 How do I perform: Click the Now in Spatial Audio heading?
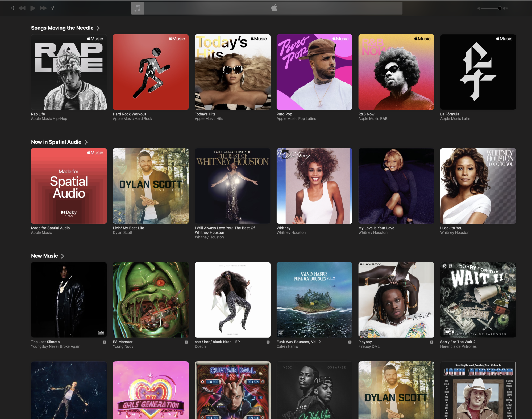coord(56,142)
